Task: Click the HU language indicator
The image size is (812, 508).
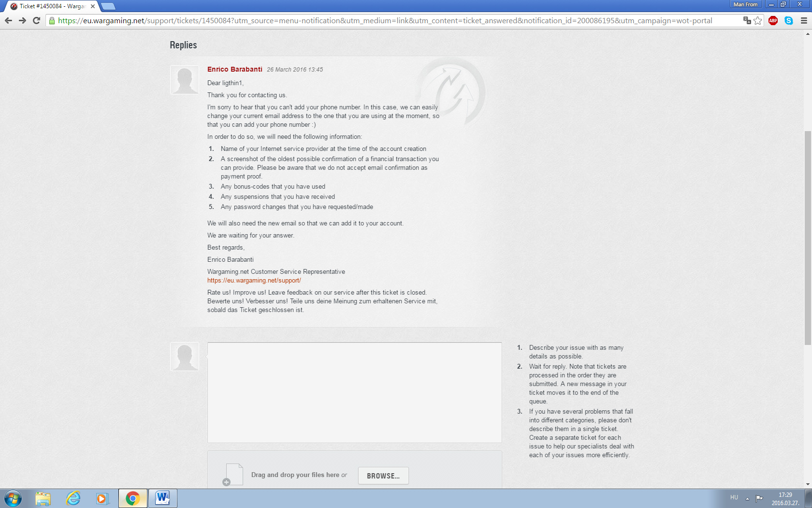Action: click(x=734, y=497)
